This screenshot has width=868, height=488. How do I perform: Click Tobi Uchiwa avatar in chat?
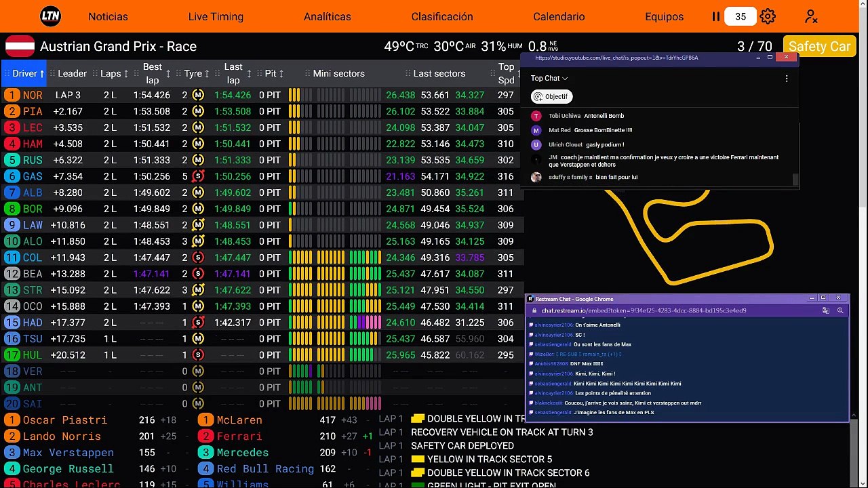pos(536,116)
